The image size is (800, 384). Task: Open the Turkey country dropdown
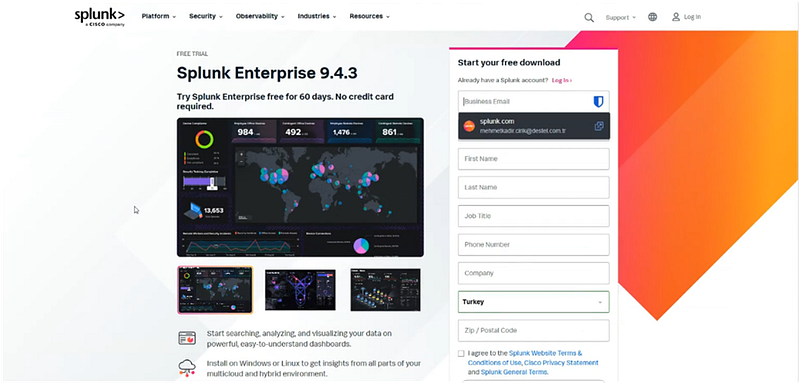tap(534, 302)
